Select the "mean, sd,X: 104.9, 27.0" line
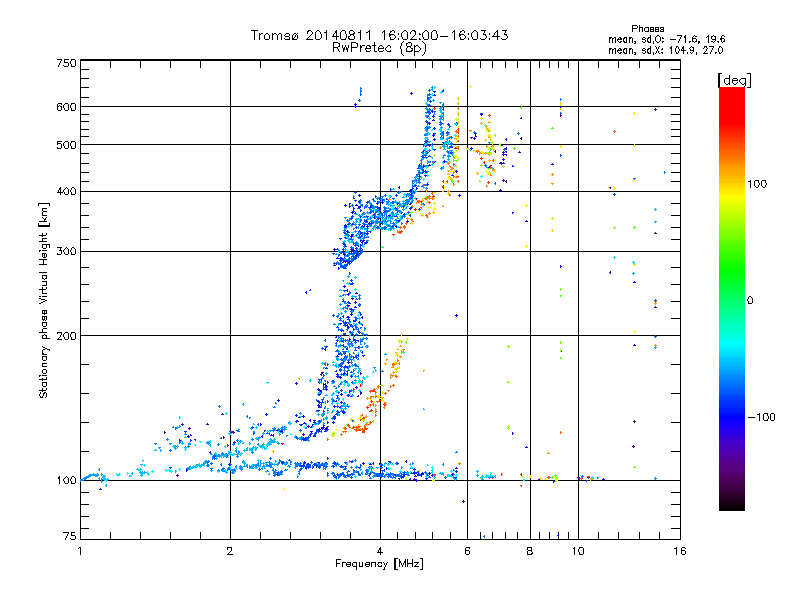800x600 pixels. pyautogui.click(x=665, y=50)
